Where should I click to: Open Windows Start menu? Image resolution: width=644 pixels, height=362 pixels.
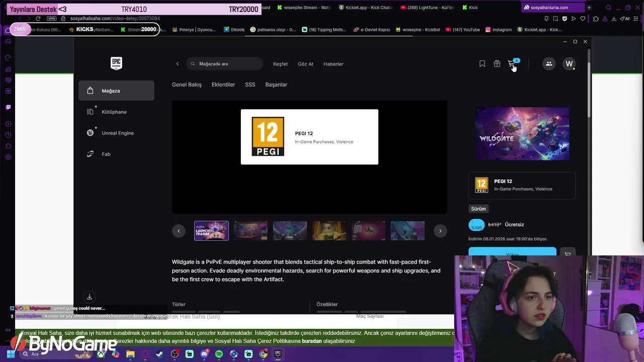[x=10, y=354]
